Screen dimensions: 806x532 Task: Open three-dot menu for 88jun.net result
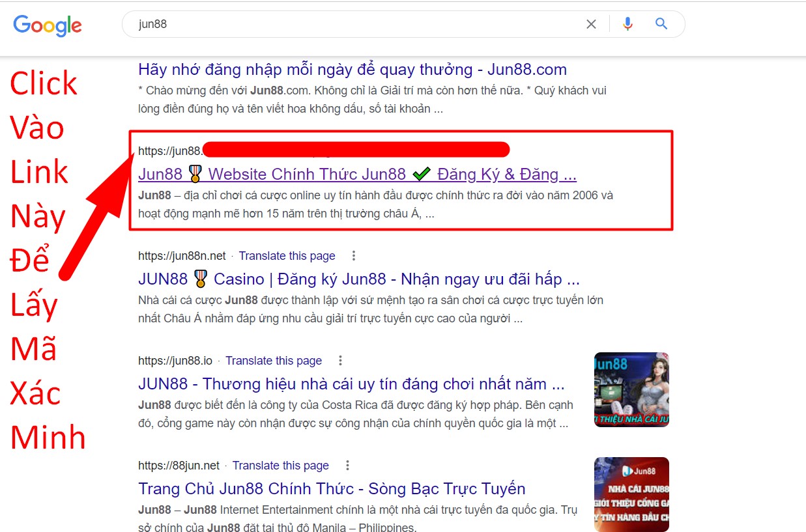click(347, 465)
